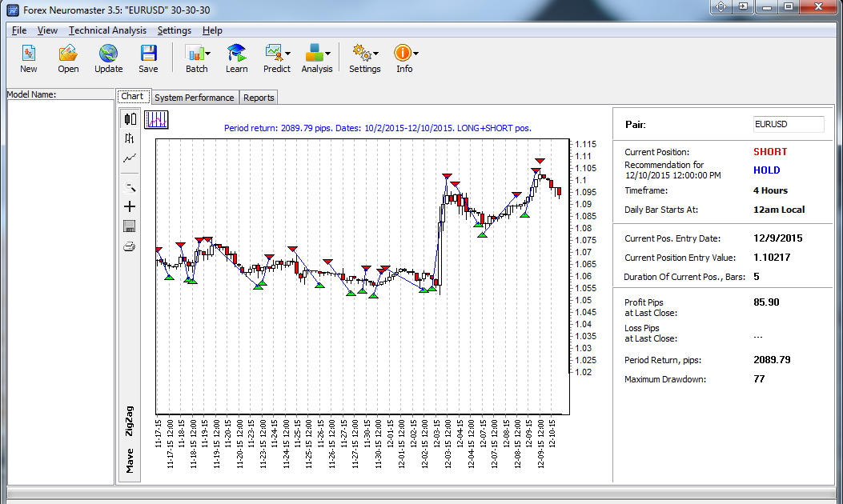Open the Settings menu in menu bar
The height and width of the screenshot is (504, 843).
[x=175, y=30]
